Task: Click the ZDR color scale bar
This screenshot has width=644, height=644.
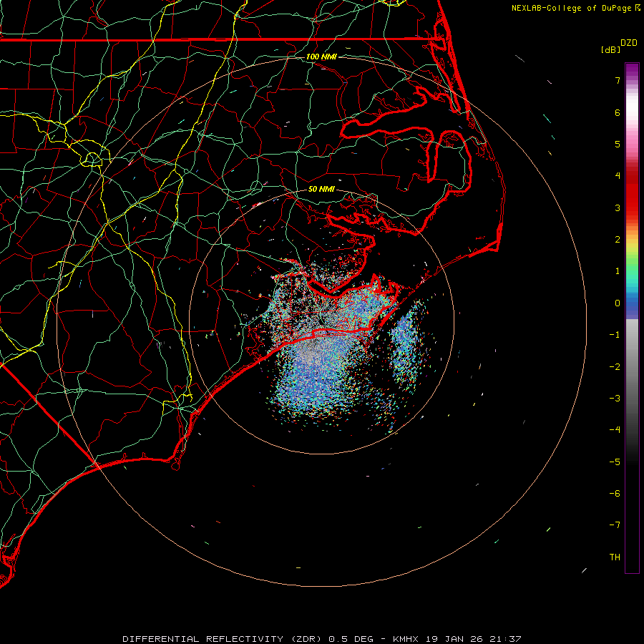Action: click(632, 318)
